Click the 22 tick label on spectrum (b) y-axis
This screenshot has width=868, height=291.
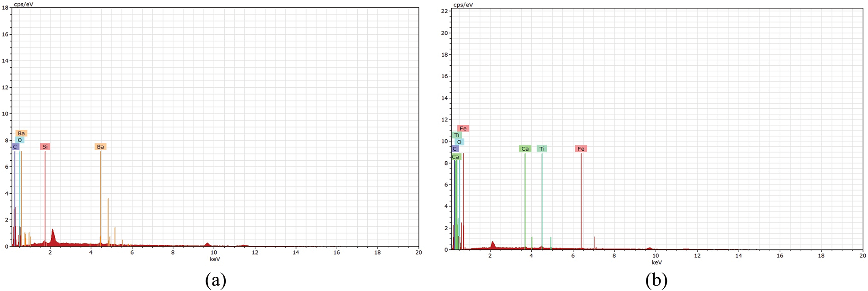444,11
